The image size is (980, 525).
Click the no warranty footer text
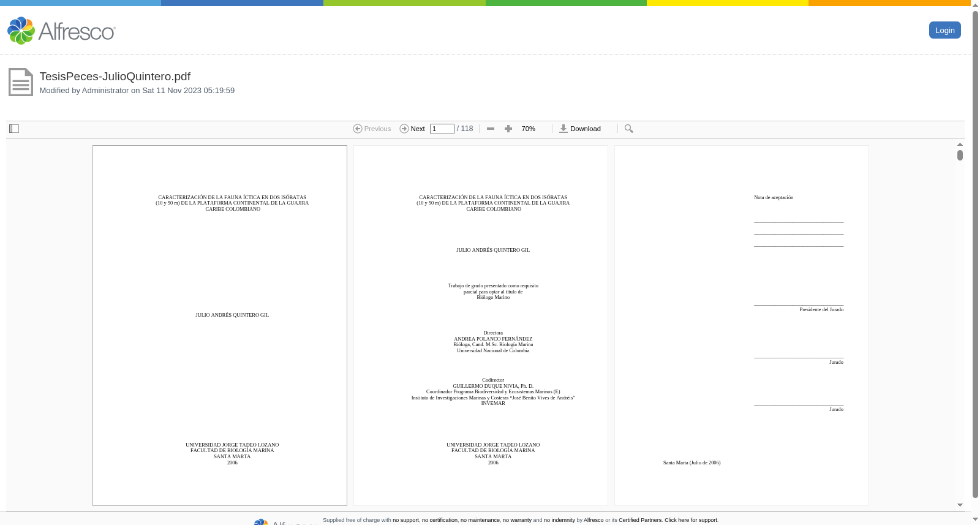[517, 520]
